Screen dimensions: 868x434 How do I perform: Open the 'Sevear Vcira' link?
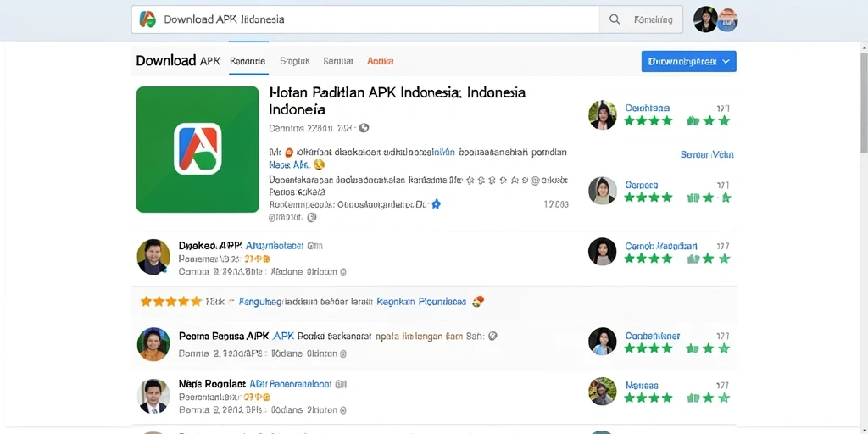[707, 154]
